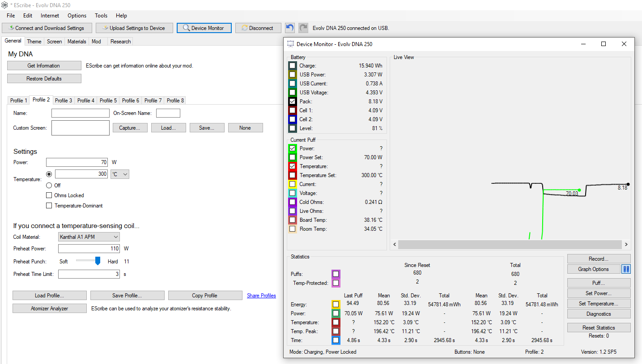Click the Share Profiles link
This screenshot has width=642, height=364.
point(261,296)
